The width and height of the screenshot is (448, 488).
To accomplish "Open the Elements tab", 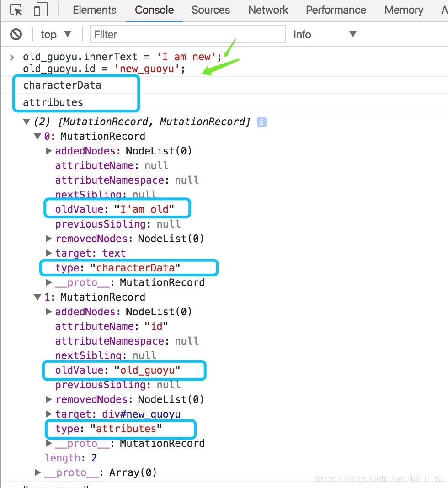I will pyautogui.click(x=94, y=10).
